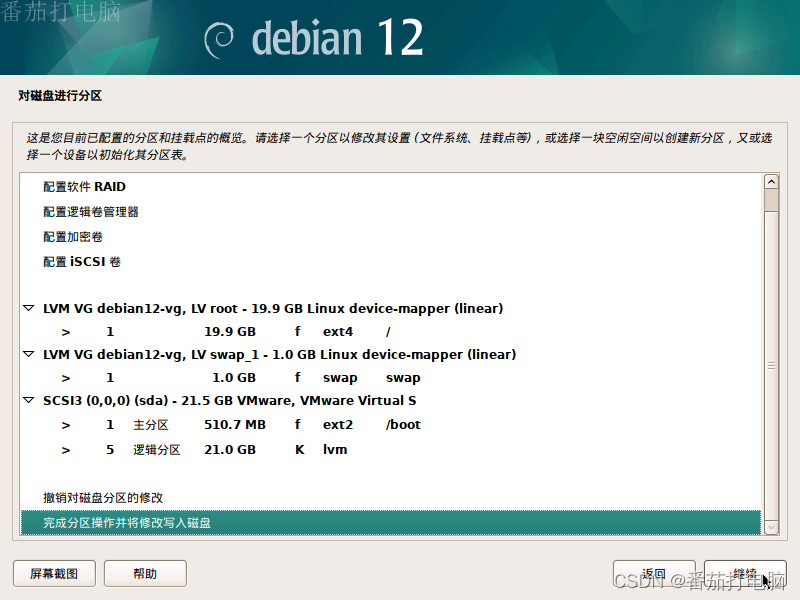
Task: Click scrollbar up arrow in partition list
Action: (x=771, y=182)
